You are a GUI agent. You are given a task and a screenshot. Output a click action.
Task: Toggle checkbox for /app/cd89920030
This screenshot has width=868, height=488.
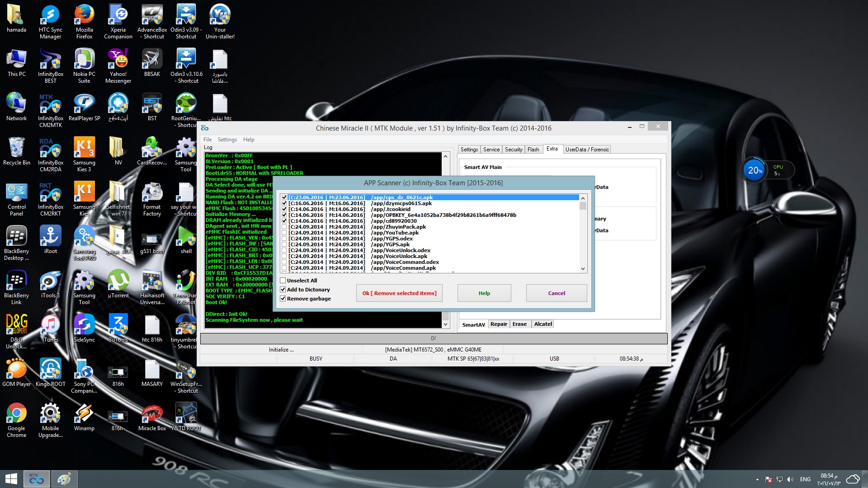pos(284,221)
